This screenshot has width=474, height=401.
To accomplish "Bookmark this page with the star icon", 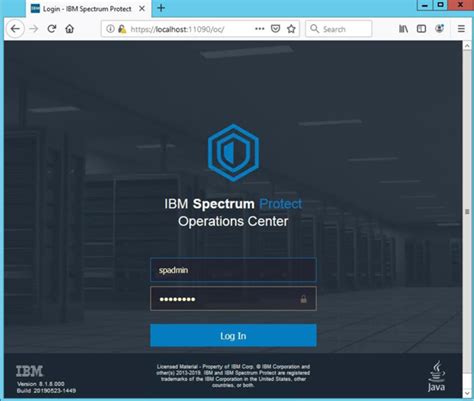I will [291, 29].
